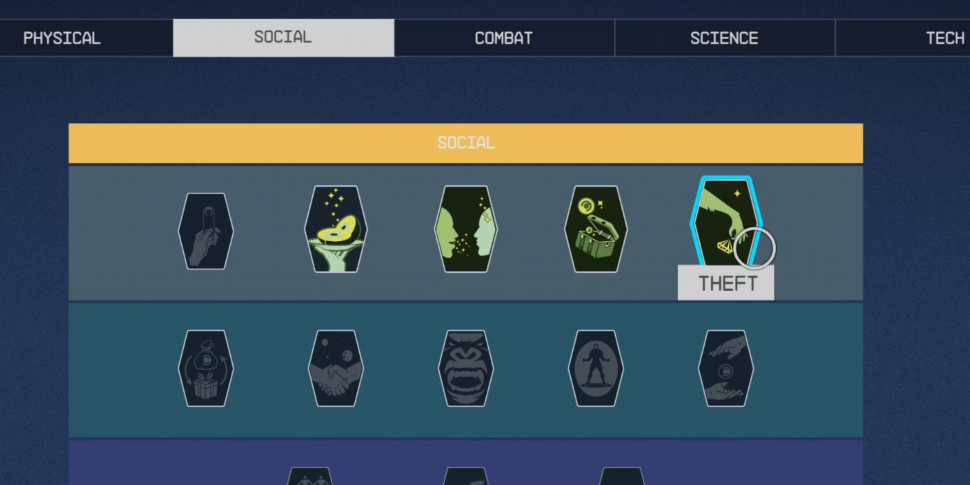
Task: Select the hand holding capsule skill icon
Action: pos(206,231)
